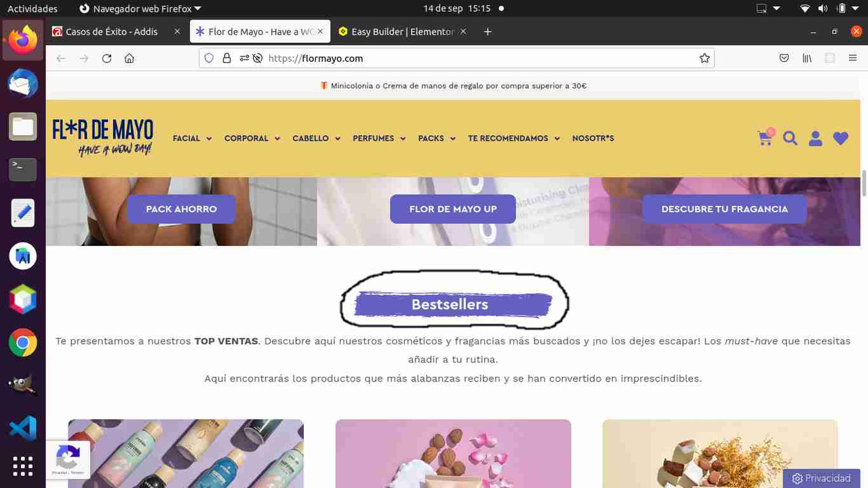Click the DESCUBRE TU FRAGANCIA button

click(x=724, y=209)
